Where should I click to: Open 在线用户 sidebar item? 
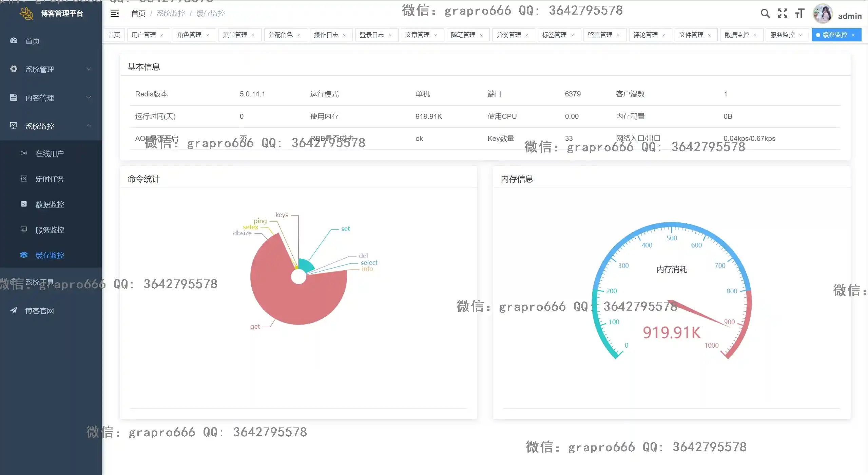click(50, 153)
